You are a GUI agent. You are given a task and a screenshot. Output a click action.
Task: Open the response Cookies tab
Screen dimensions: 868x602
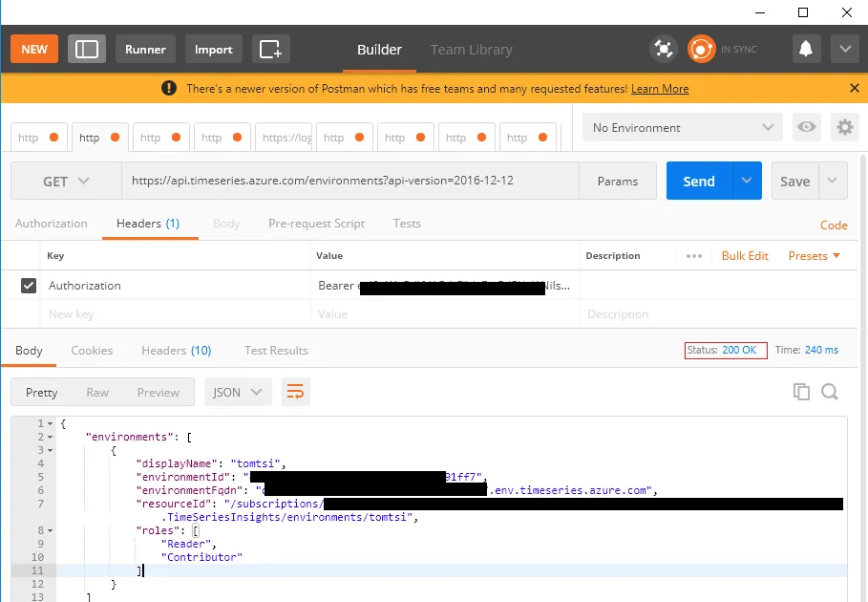tap(92, 351)
